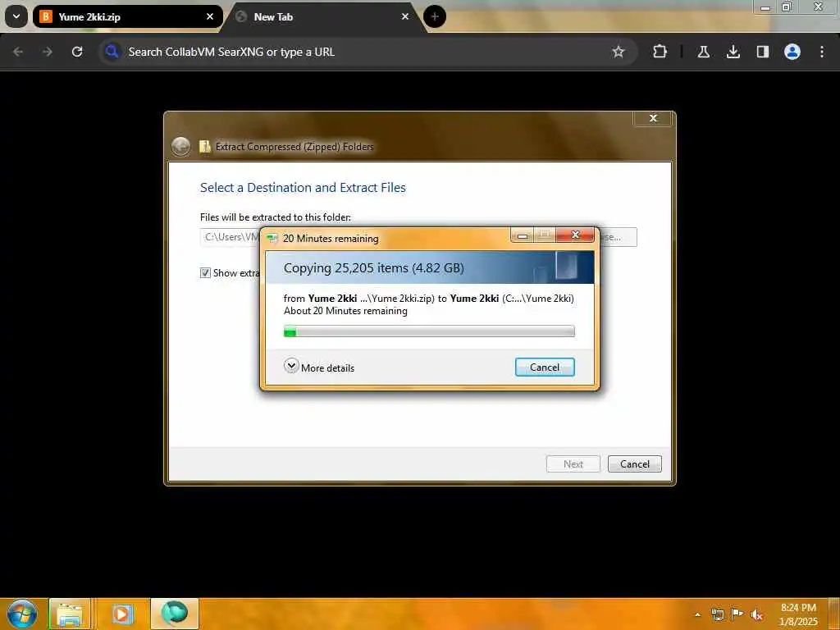Click the copy progress bar
The image size is (840, 630).
coord(428,331)
